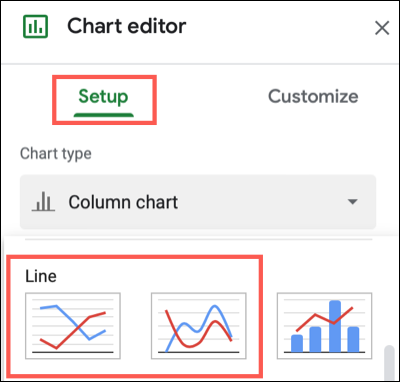Click the blue curve in smooth line chart icon
400x382 pixels.
point(199,327)
